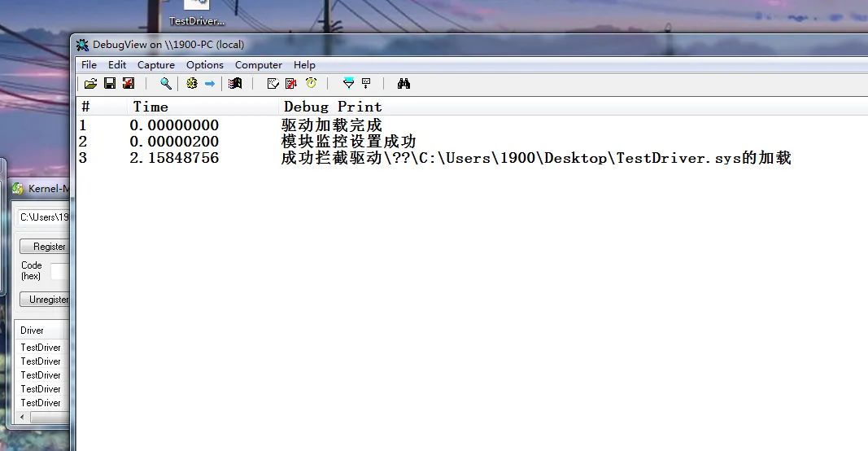Open the File menu
Image resolution: width=868 pixels, height=451 pixels.
(89, 65)
